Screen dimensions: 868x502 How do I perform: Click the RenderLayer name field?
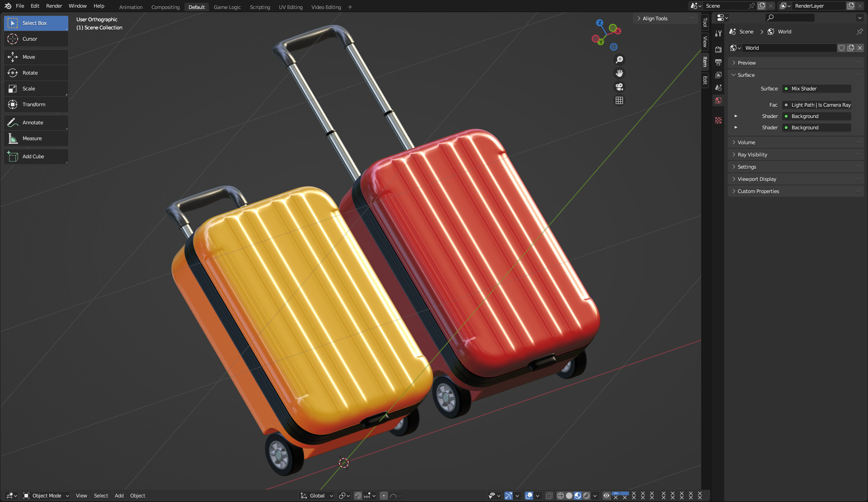(819, 6)
